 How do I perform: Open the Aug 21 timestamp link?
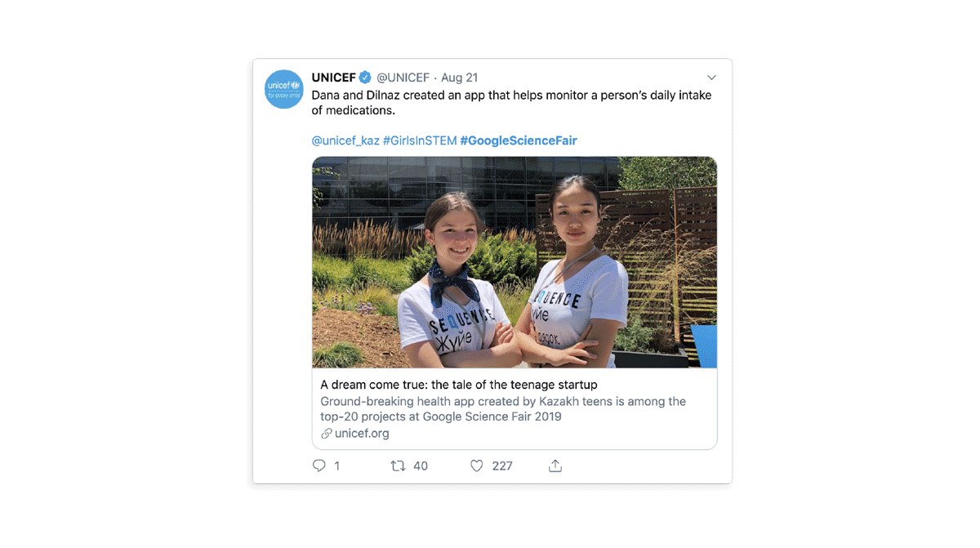click(x=460, y=78)
